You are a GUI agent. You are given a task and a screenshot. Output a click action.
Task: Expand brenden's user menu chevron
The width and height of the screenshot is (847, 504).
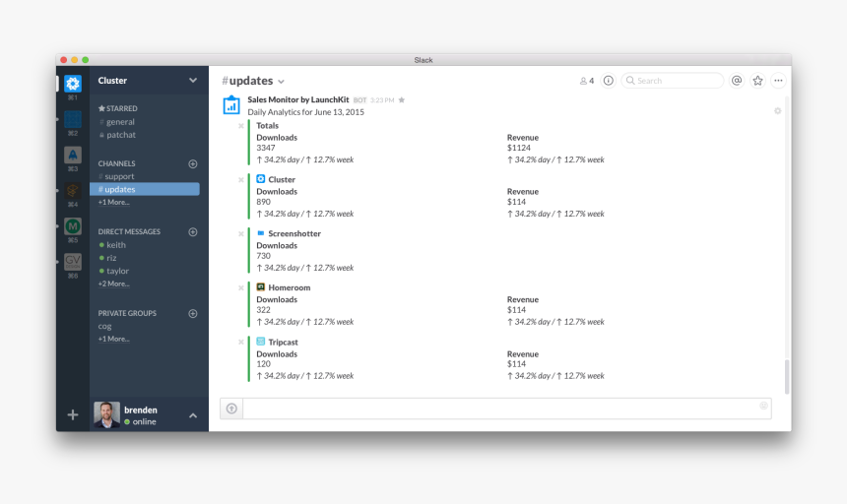(x=193, y=415)
